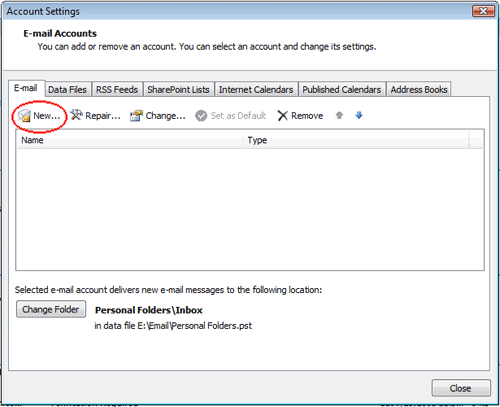The image size is (500, 407).
Task: Switch to the Data Files tab
Action: click(68, 89)
